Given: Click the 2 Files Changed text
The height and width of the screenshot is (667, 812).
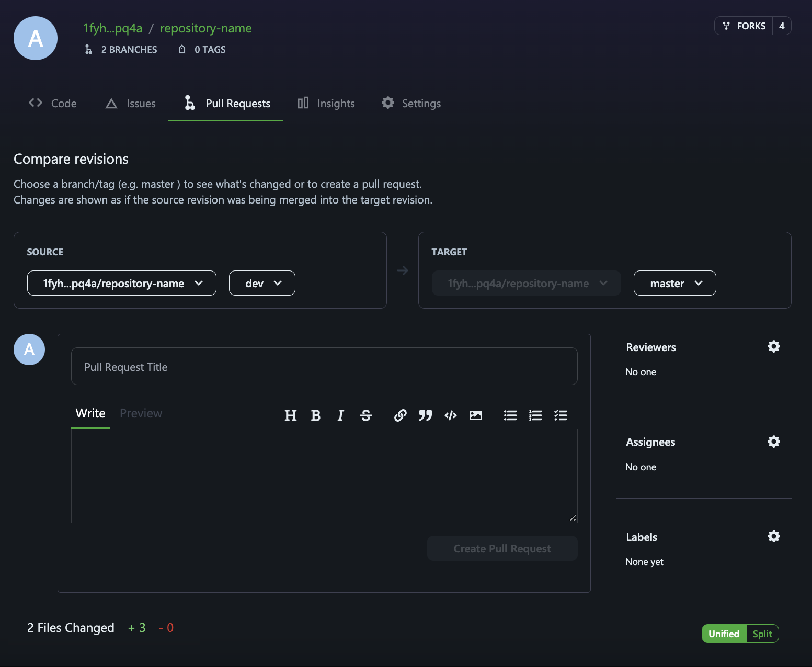Looking at the screenshot, I should (71, 628).
